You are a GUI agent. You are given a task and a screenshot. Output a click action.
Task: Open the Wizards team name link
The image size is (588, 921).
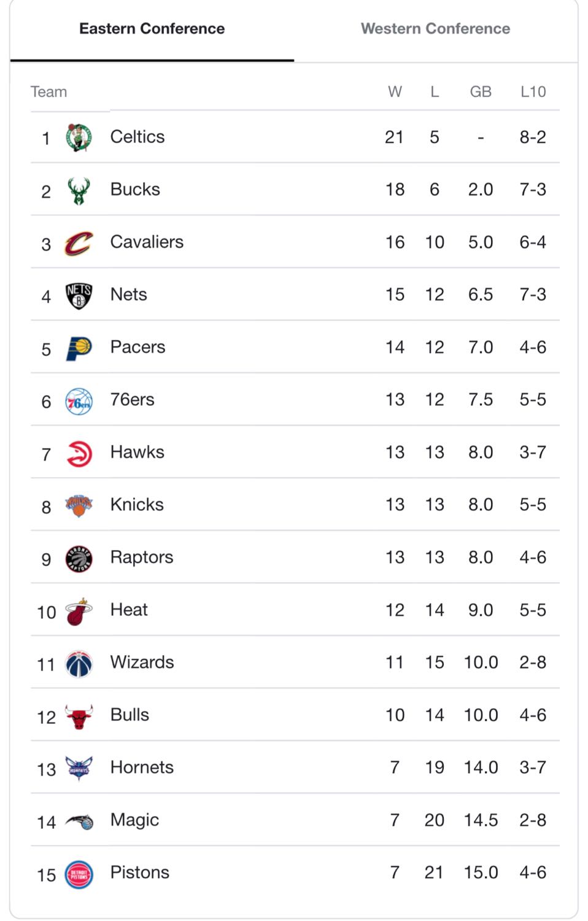pos(142,662)
